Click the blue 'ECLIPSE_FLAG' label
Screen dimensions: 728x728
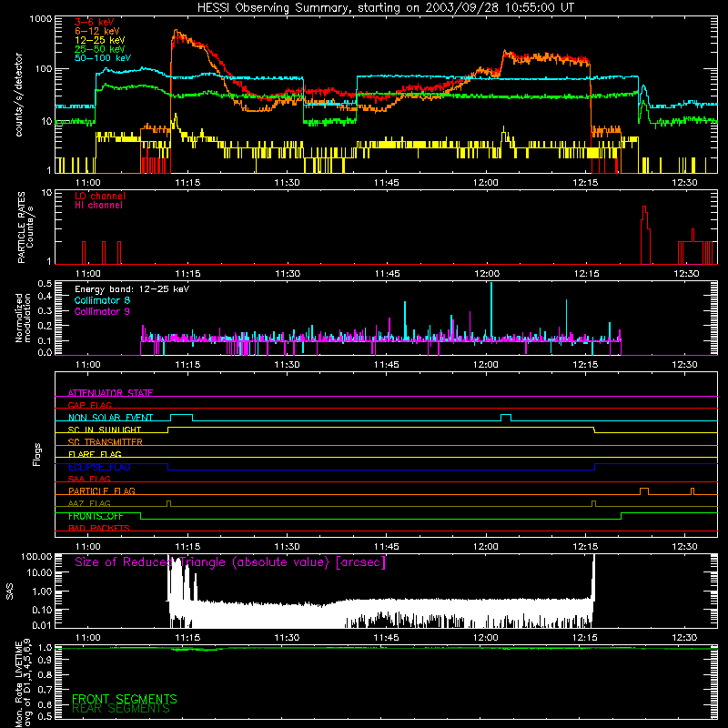(99, 467)
